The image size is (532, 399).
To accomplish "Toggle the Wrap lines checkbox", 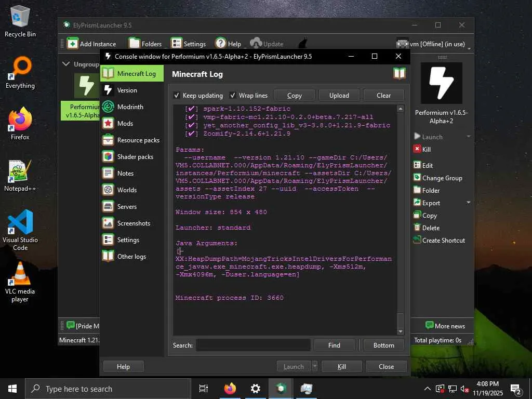I will [x=233, y=96].
